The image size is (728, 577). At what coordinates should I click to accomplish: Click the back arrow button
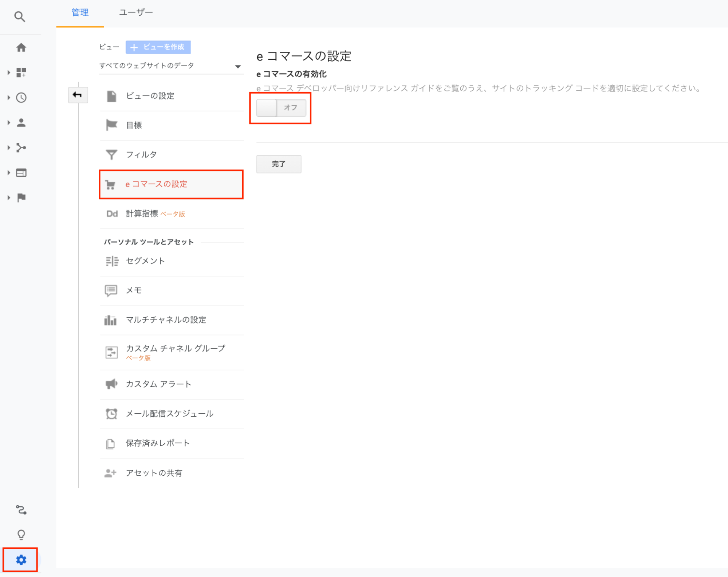click(78, 95)
